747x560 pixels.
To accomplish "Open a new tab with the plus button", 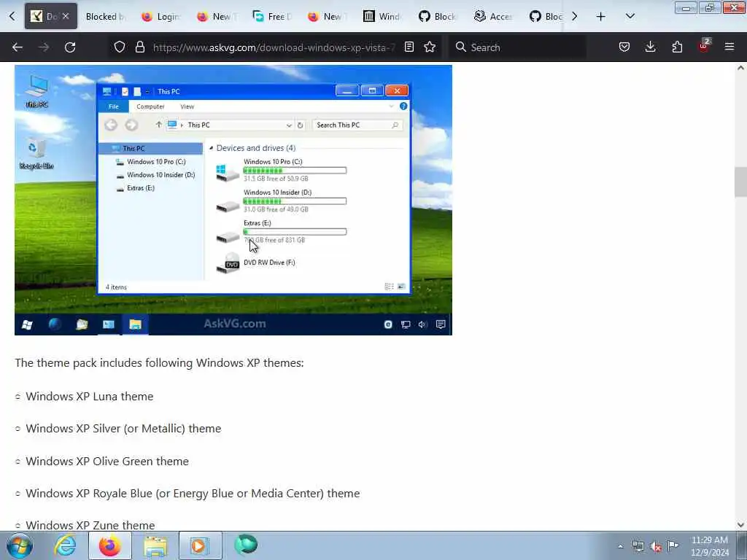I will 601,17.
